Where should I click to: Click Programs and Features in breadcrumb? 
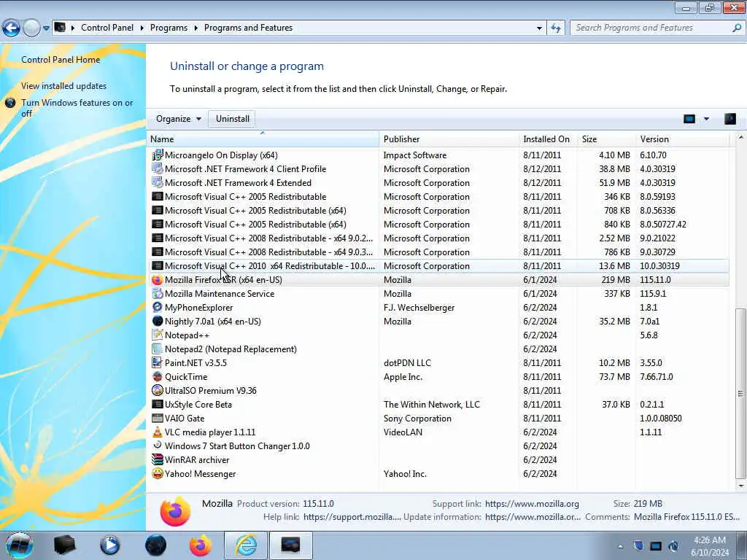pos(248,28)
